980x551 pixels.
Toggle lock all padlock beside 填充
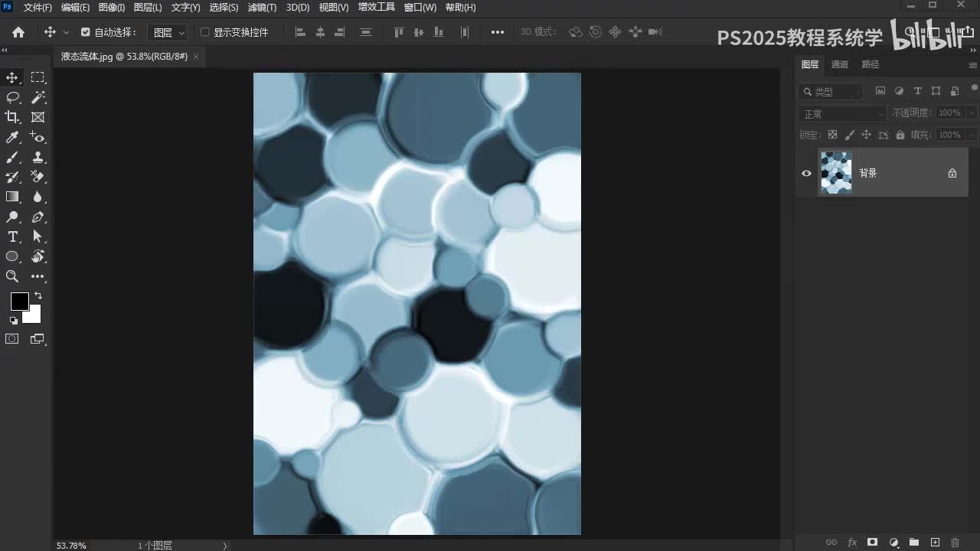coord(900,135)
